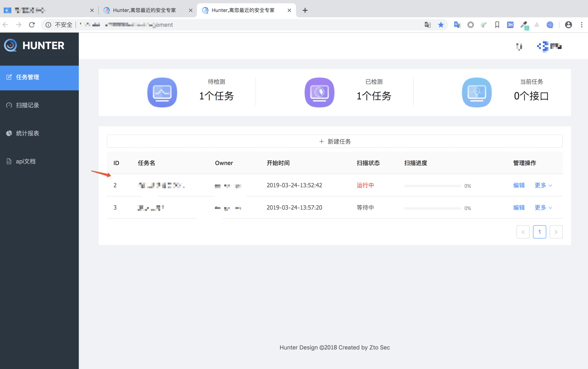This screenshot has height=369, width=588.
Task: Click the 已检测 purple monitor icon
Action: [319, 92]
